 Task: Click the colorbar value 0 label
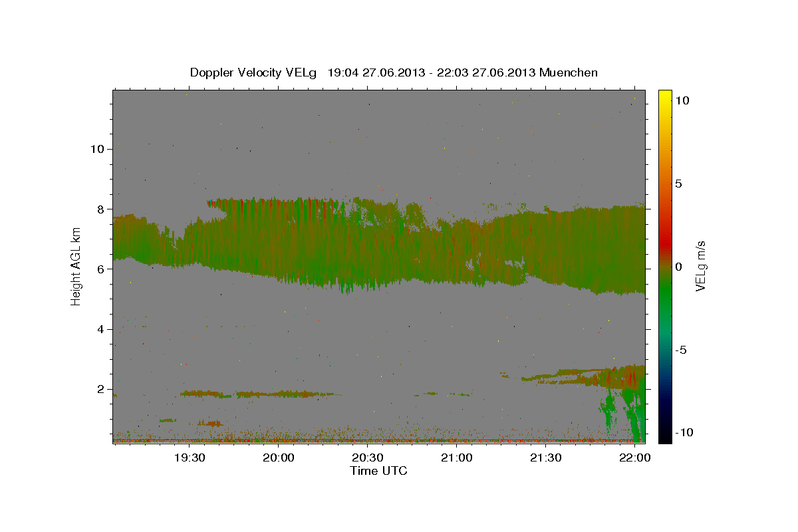coord(678,267)
